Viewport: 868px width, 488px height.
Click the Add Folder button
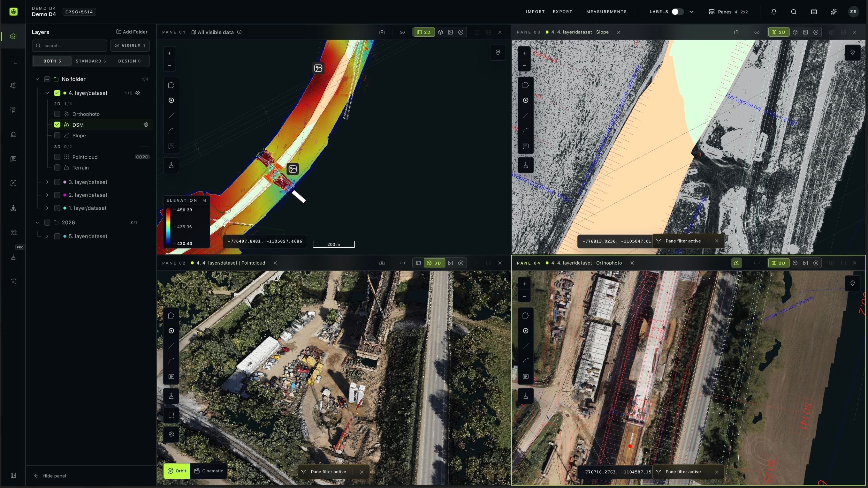pos(132,32)
